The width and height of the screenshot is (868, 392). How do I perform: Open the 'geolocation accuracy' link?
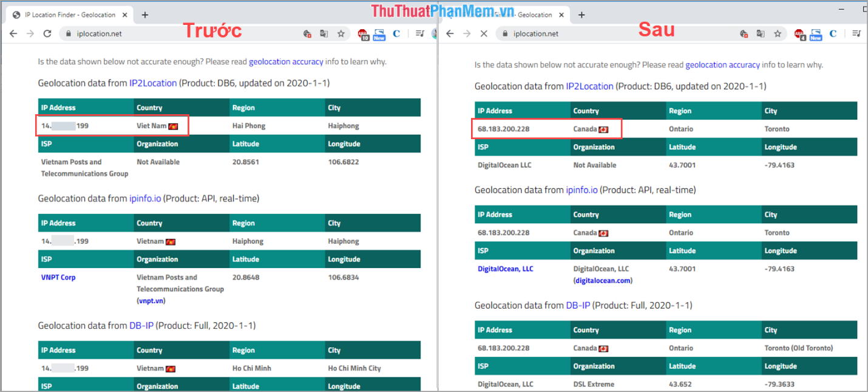(x=286, y=61)
